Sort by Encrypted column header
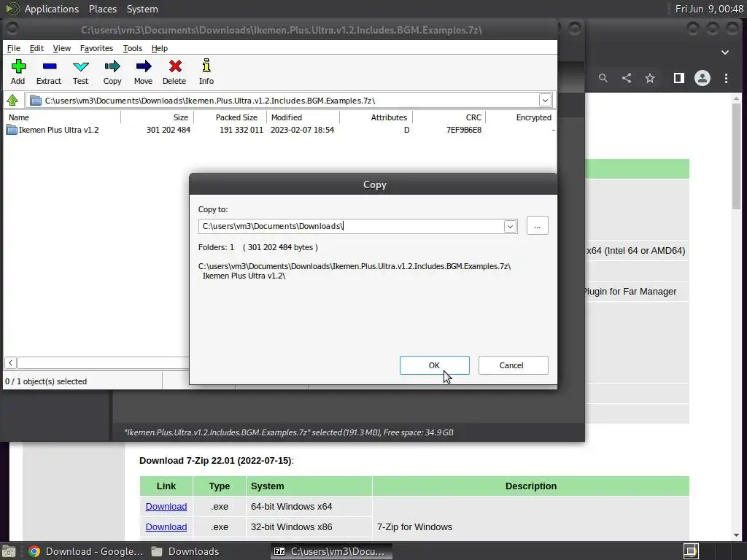Viewport: 747px width, 560px height. coord(521,117)
